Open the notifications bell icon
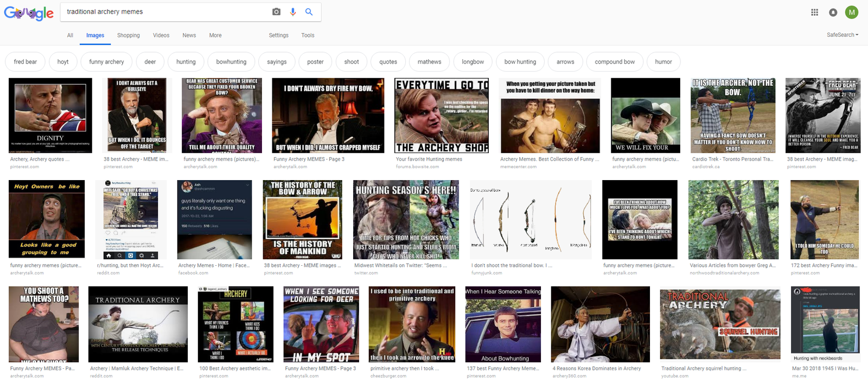This screenshot has height=384, width=868. click(833, 12)
